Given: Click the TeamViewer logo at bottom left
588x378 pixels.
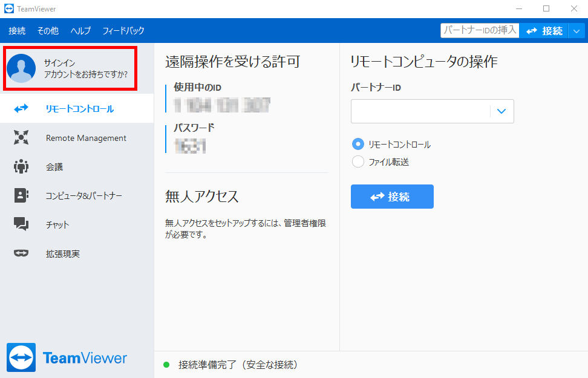Looking at the screenshot, I should pyautogui.click(x=67, y=357).
